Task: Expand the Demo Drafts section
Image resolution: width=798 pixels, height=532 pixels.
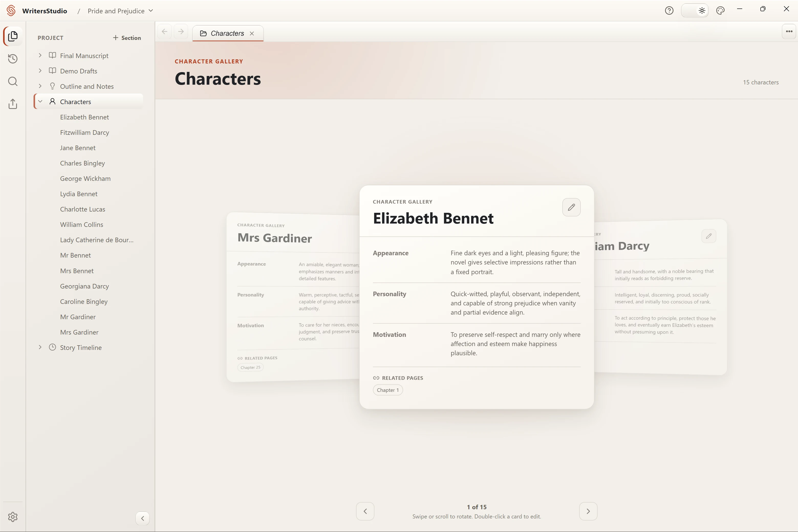Action: click(x=40, y=71)
